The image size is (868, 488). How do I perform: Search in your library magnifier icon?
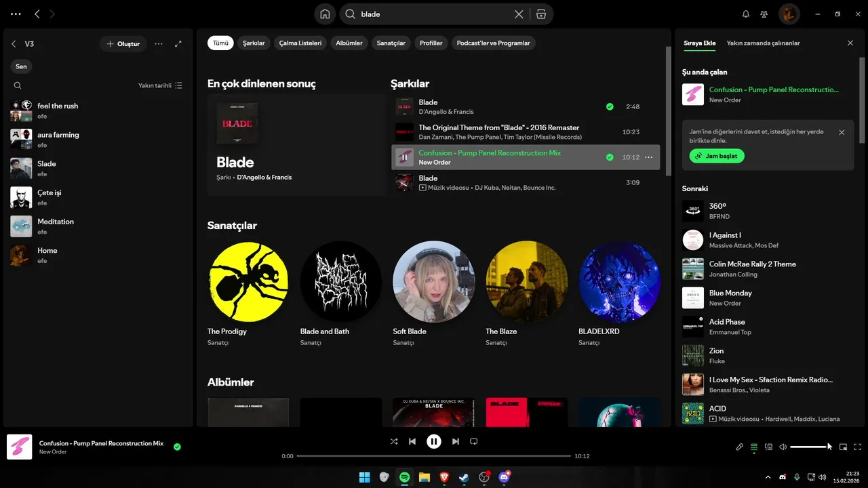tap(18, 85)
